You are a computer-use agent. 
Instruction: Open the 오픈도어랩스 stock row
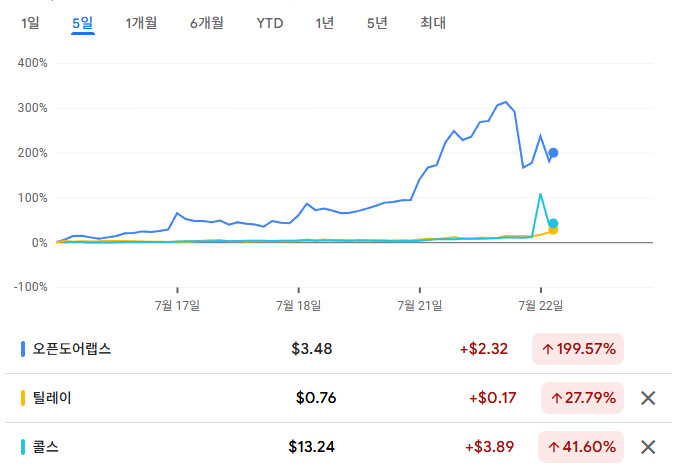[x=73, y=349]
